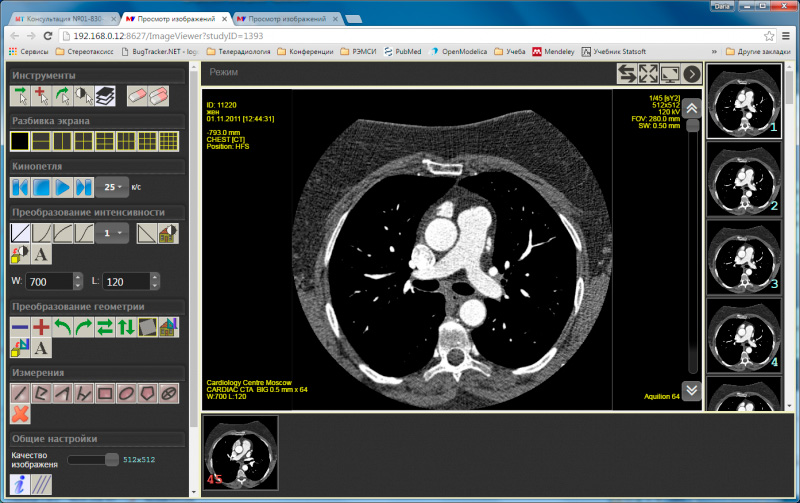800x503 pixels.
Task: Click the swap arrows icon in mode bar
Action: click(627, 74)
